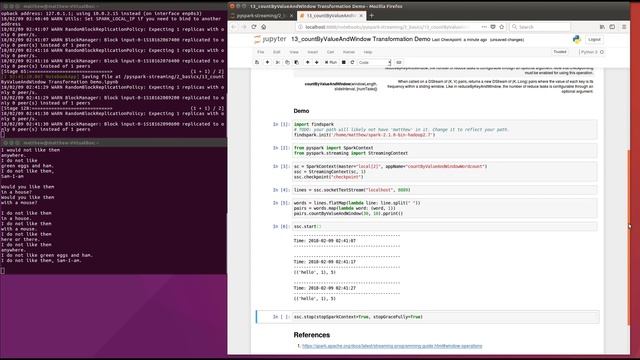
Task: Open the Firefox library icon
Action: 602,27
